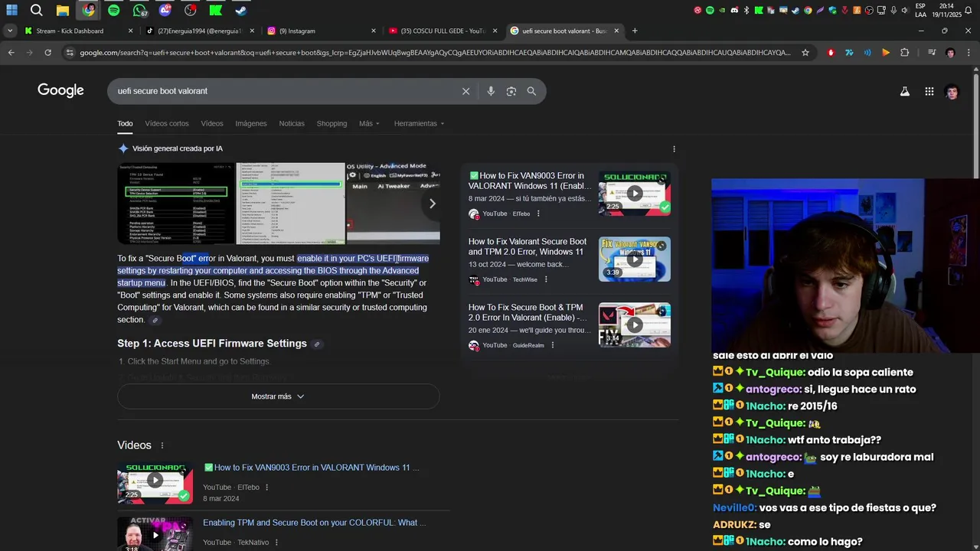Open the Windows Start menu
Screen dimensions: 980x551
11,11
